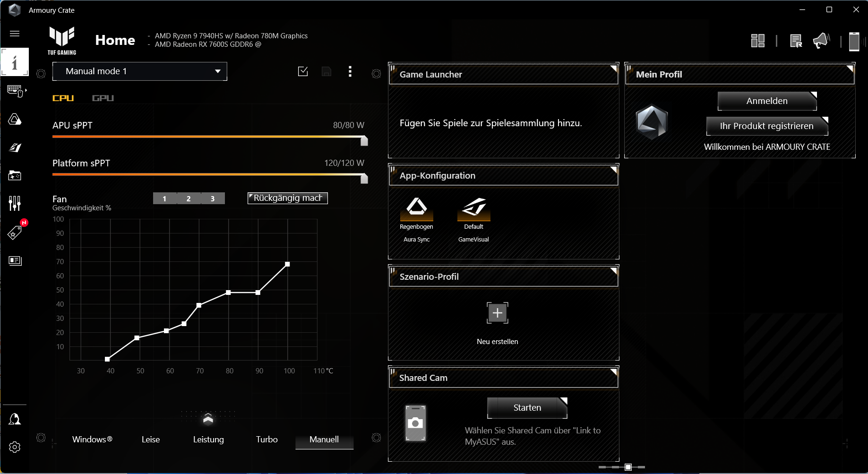Screen dimensions: 868x474
Task: Select the Windows® operating mode
Action: pyautogui.click(x=92, y=440)
